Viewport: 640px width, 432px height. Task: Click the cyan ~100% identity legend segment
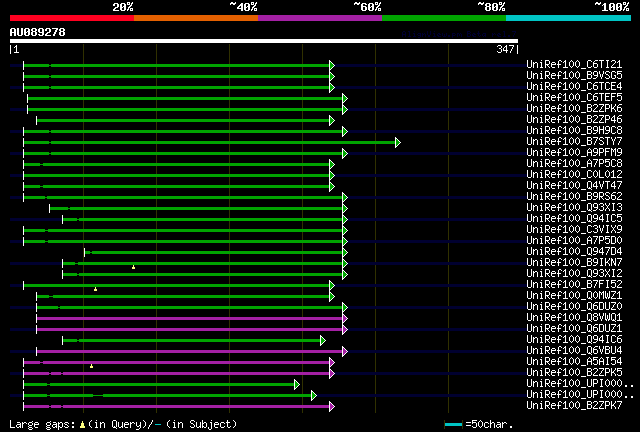[569, 18]
